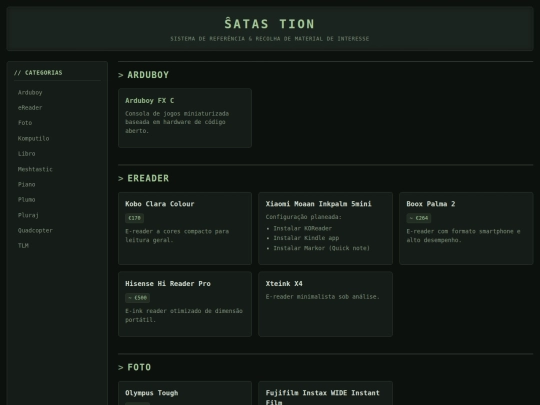Open the Boox Palma 2 card title
This screenshot has width=540, height=405.
tap(431, 204)
